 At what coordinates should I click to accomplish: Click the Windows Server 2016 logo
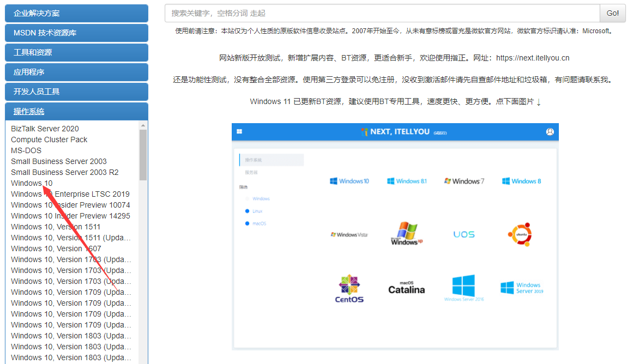coord(464,288)
